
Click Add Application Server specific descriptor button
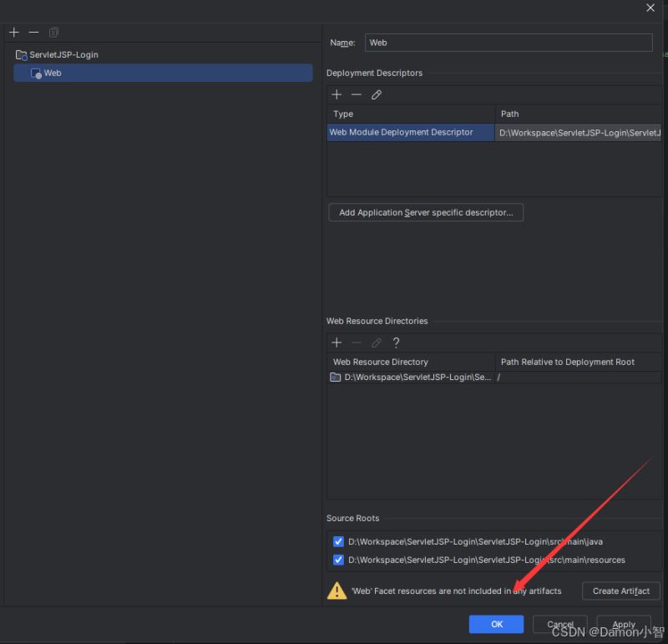click(426, 212)
